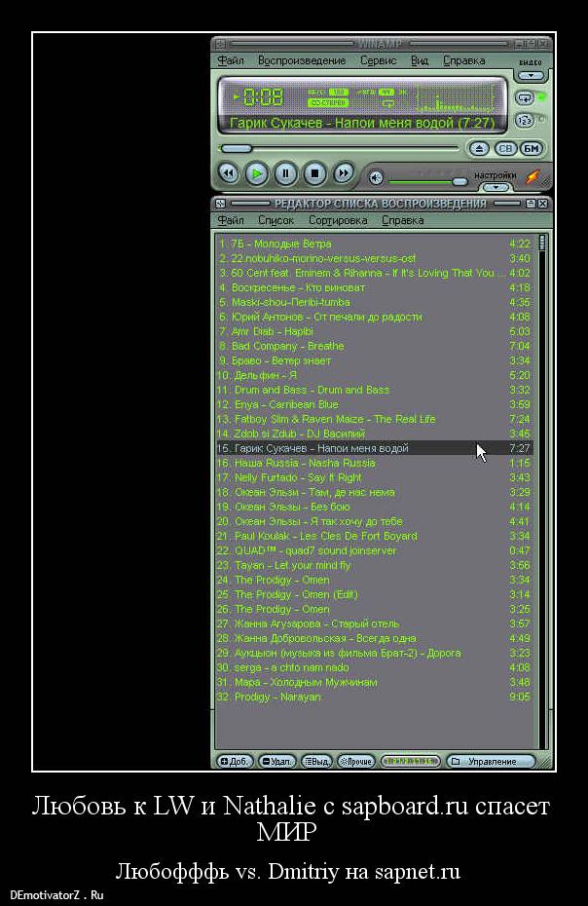
Task: Click the Удал. remove button
Action: pos(276,761)
